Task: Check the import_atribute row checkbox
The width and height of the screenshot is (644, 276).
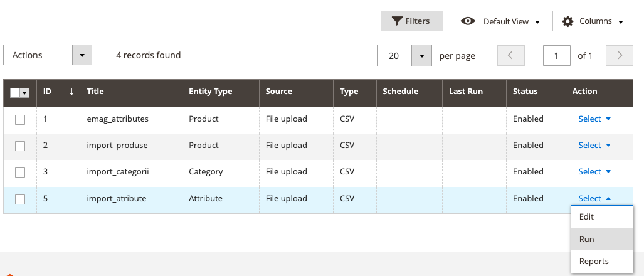Action: click(x=20, y=199)
